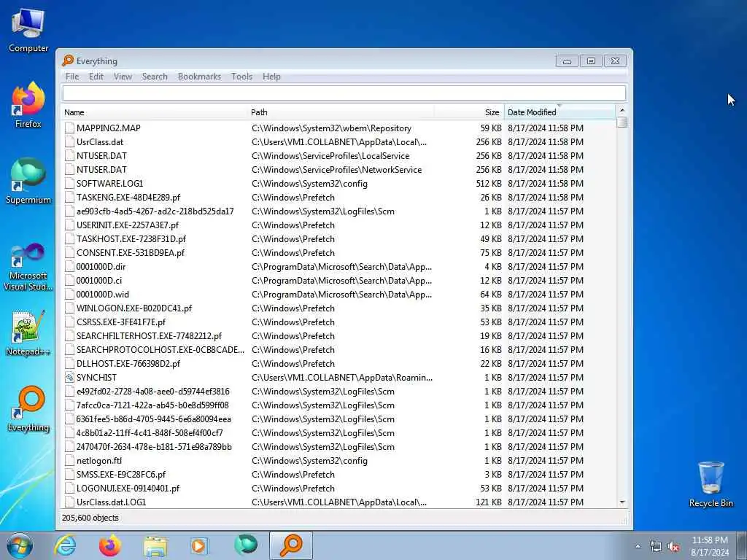Select the USERINIT.EXE-2257A3E7.pf file

(x=127, y=225)
